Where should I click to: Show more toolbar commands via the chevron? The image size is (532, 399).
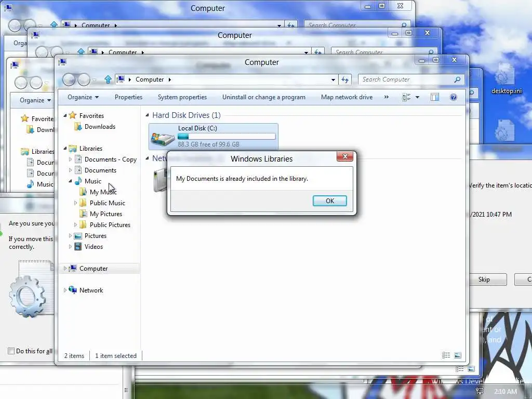click(x=386, y=97)
